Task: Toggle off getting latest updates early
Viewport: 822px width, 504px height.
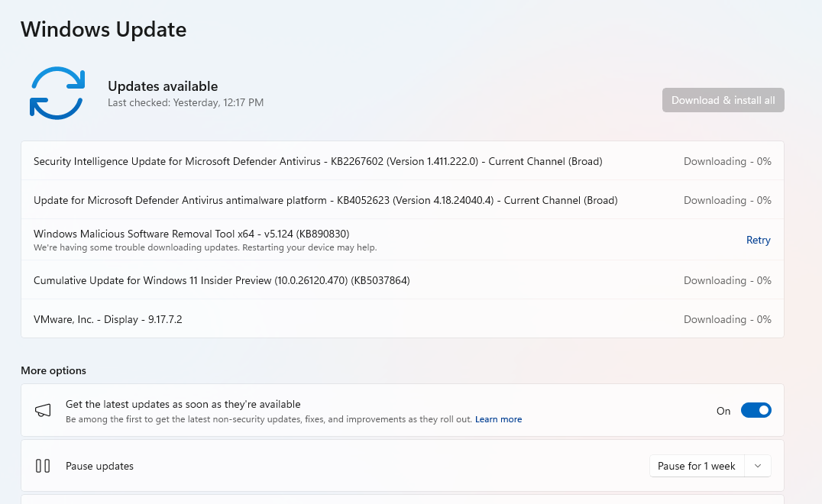Action: point(756,411)
